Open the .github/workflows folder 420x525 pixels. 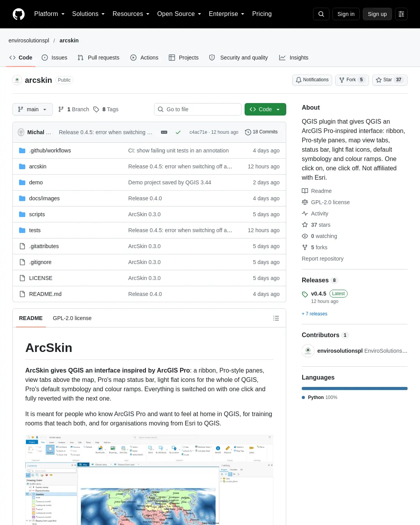pyautogui.click(x=50, y=150)
